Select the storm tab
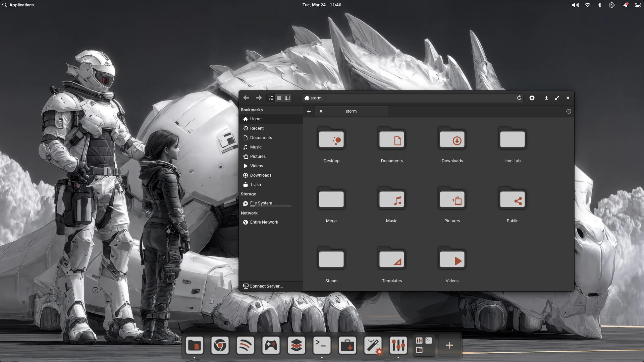Viewport: 644px width, 362px height. (351, 111)
